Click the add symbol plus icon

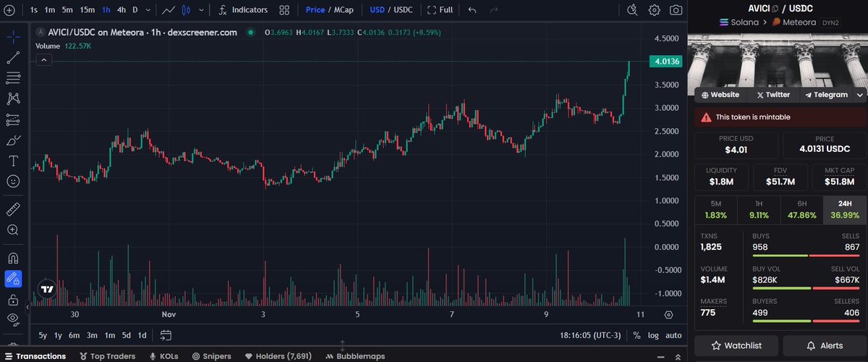(x=9, y=10)
